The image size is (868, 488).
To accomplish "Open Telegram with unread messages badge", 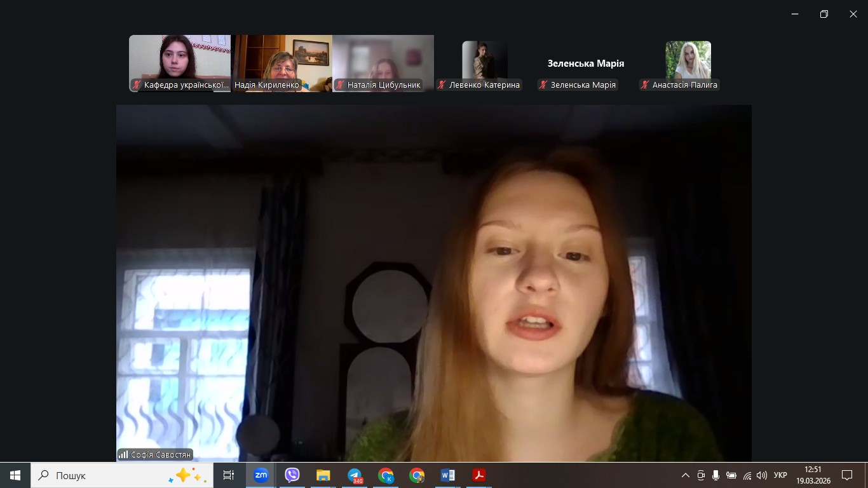I will click(355, 475).
